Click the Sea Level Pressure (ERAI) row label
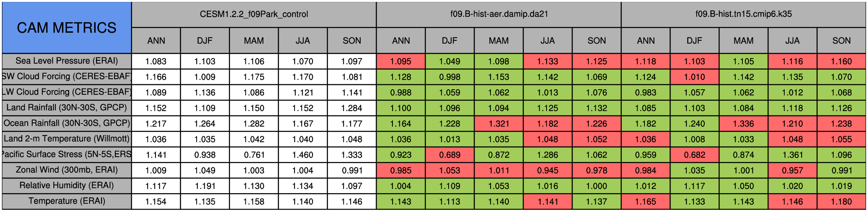This screenshot has width=868, height=212. click(66, 61)
